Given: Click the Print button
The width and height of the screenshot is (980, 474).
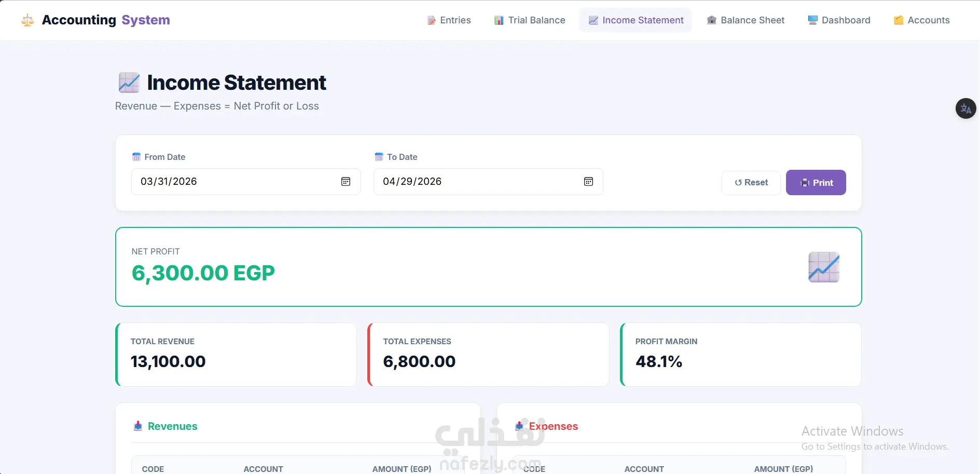Looking at the screenshot, I should click(816, 183).
